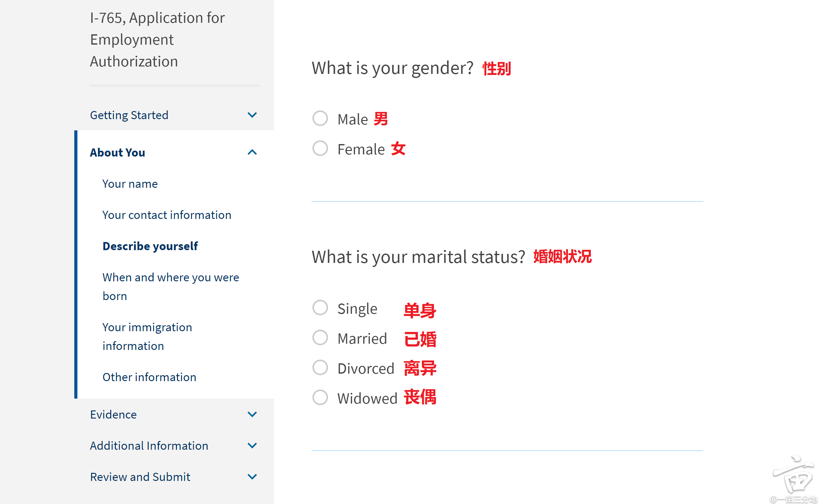Open the Evidence section
Viewport: 819px width, 504px height.
pos(113,414)
